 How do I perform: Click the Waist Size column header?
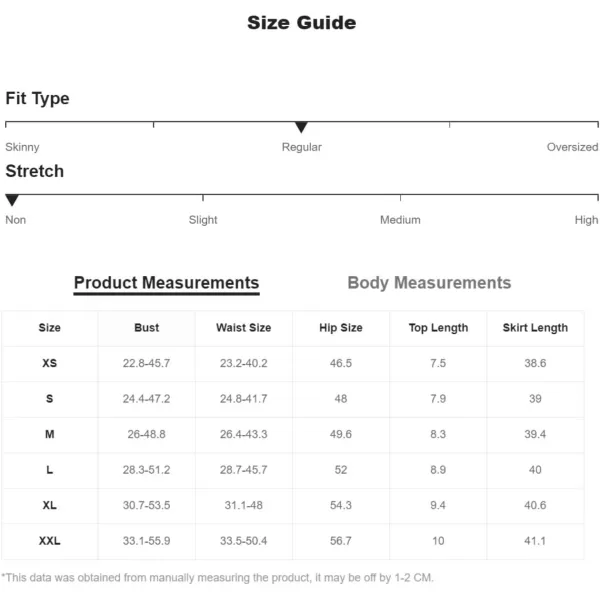pos(244,328)
